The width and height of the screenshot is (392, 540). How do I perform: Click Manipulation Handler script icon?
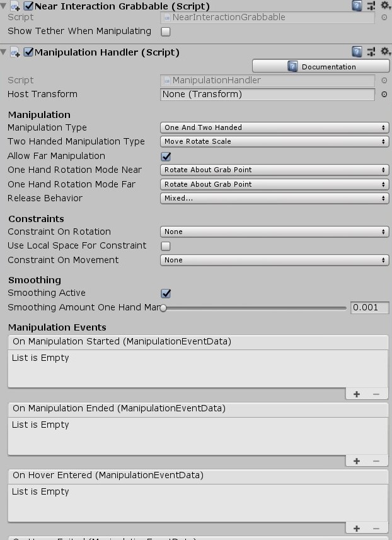click(x=15, y=53)
